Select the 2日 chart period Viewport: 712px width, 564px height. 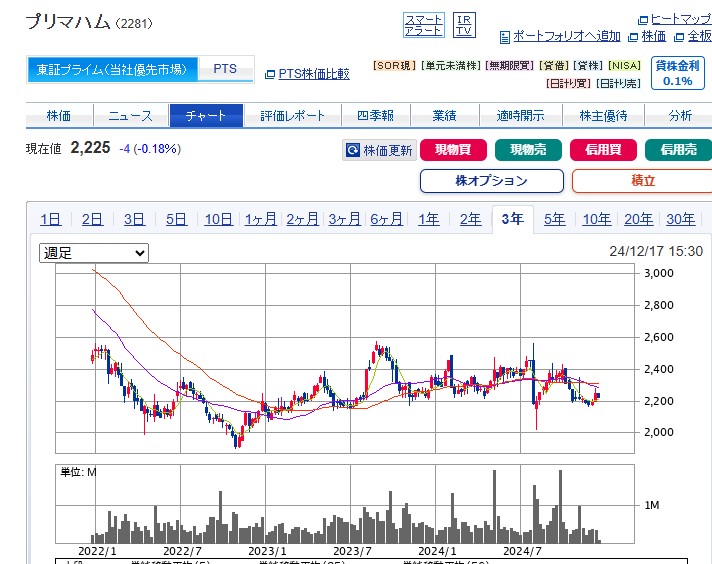(x=92, y=219)
